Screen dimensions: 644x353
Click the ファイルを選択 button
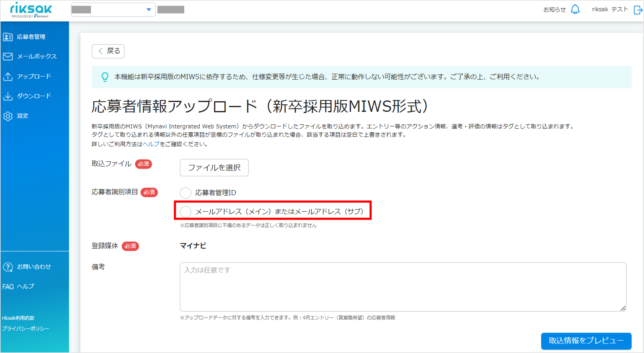214,167
